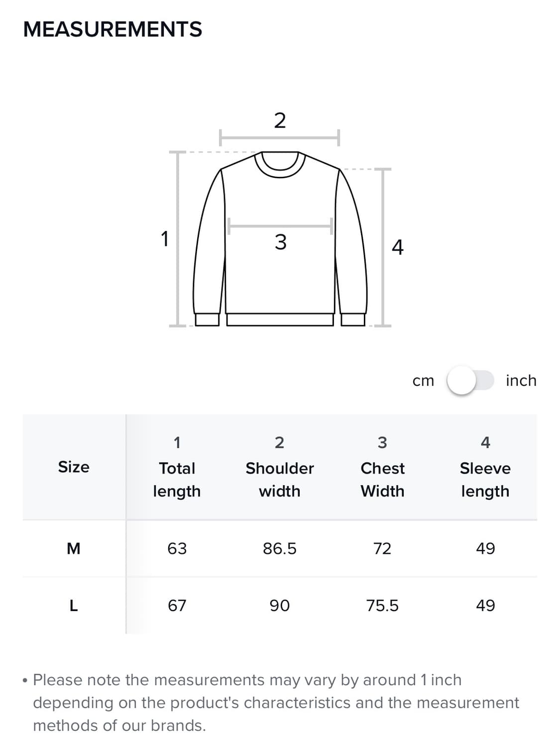Click the M total length value 63
This screenshot has width=560, height=747.
coord(177,549)
